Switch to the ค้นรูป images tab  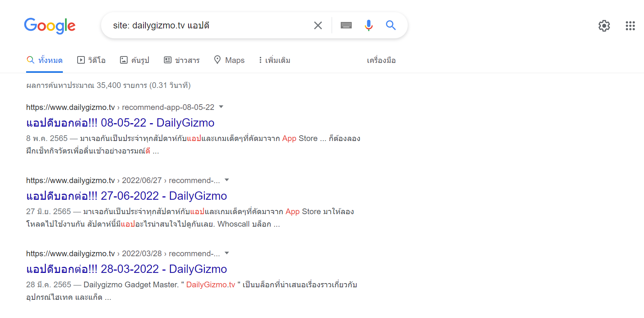pos(135,60)
